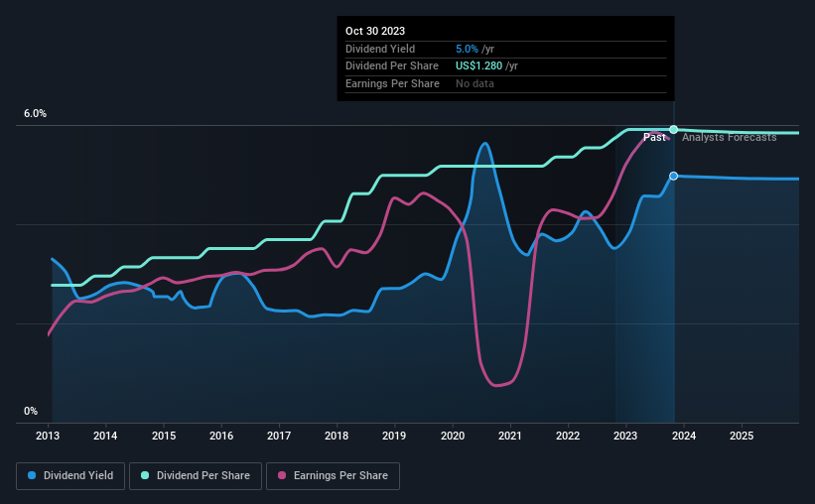Click the 2021 x-axis label

coord(510,436)
